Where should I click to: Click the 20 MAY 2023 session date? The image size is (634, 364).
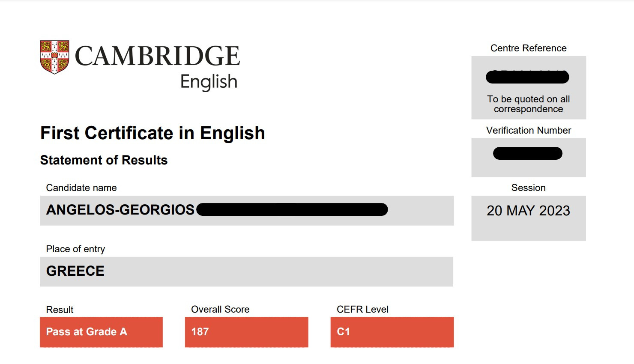pos(528,211)
